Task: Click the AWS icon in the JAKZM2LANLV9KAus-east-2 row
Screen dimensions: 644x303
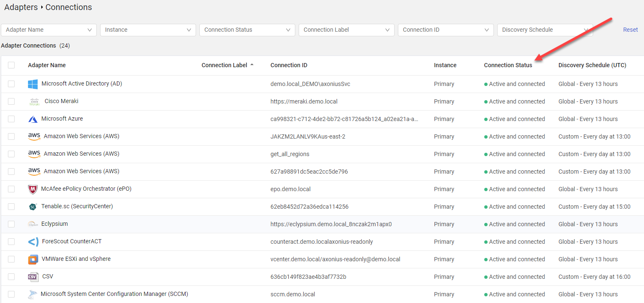Action: [34, 136]
